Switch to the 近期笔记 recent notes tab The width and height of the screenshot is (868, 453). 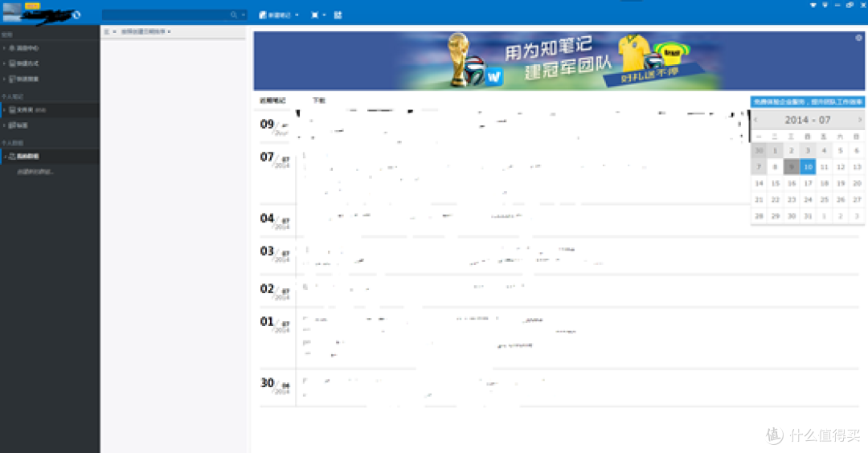272,100
